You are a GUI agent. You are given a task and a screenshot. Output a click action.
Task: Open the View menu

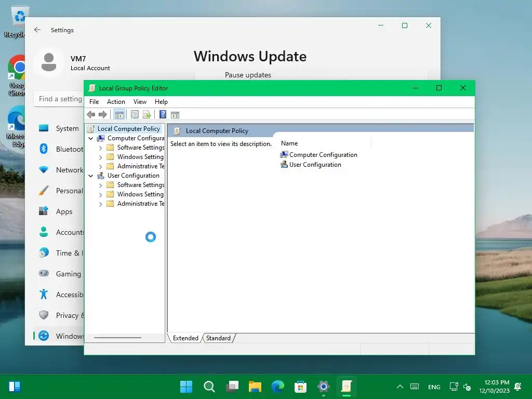(x=140, y=102)
